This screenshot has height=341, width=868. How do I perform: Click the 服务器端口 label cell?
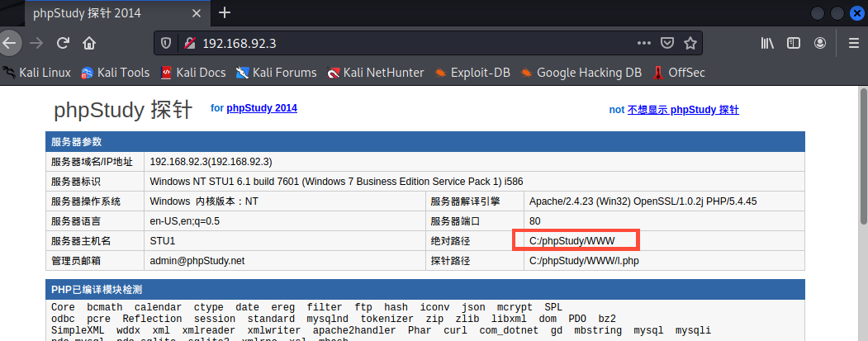(475, 221)
